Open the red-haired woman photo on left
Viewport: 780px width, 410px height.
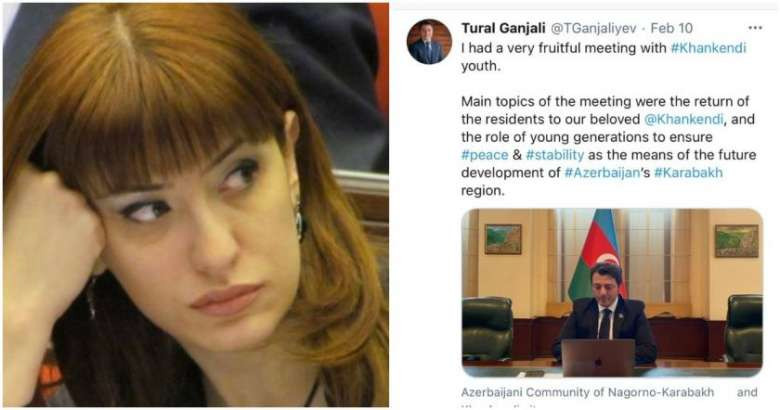[195, 205]
